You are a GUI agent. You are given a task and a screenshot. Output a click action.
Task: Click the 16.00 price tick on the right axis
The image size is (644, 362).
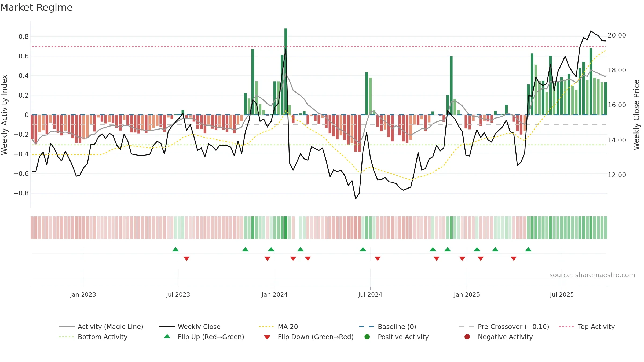(617, 105)
